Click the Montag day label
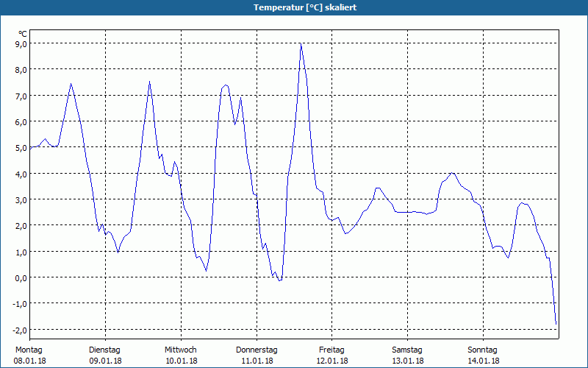The height and width of the screenshot is (368, 588). [29, 350]
